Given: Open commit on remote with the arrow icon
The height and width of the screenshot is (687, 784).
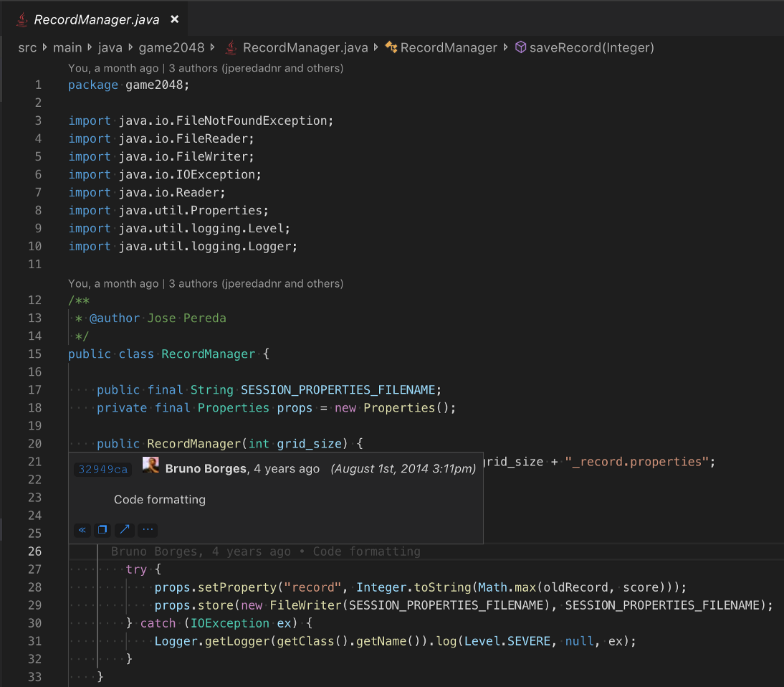Looking at the screenshot, I should 123,529.
